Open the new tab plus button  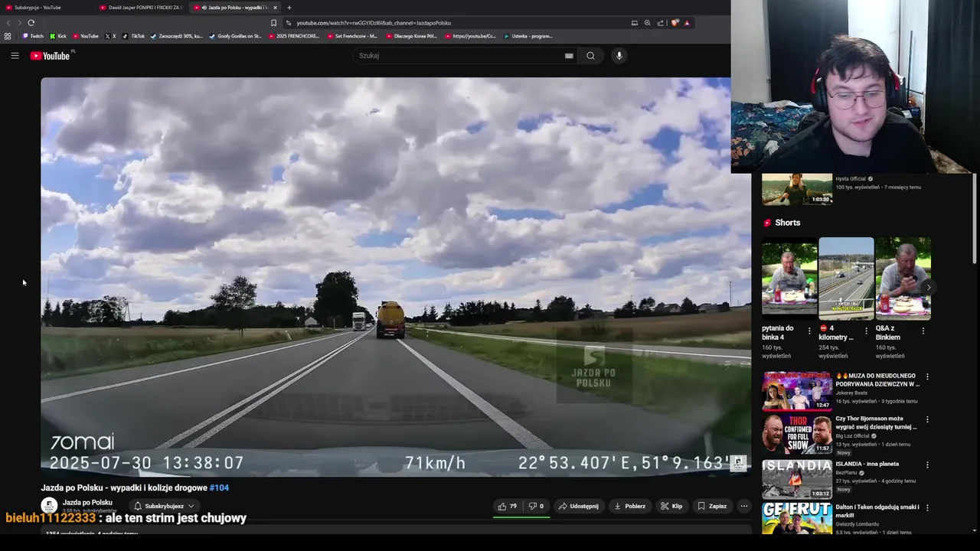coord(289,8)
